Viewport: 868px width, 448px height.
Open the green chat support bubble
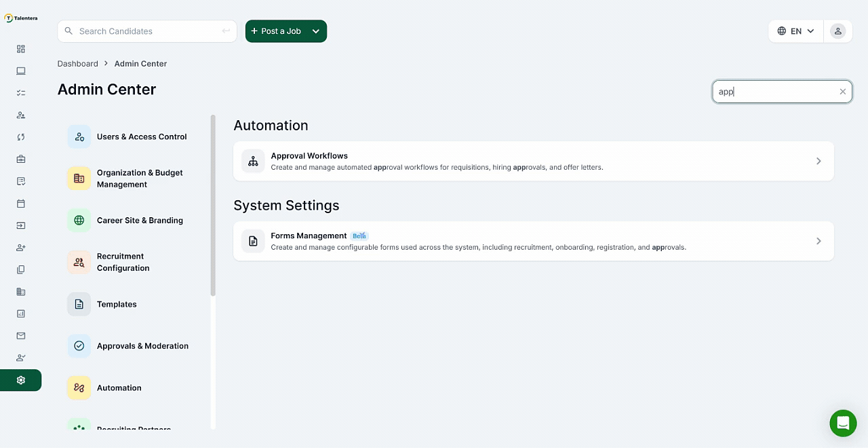tap(843, 423)
